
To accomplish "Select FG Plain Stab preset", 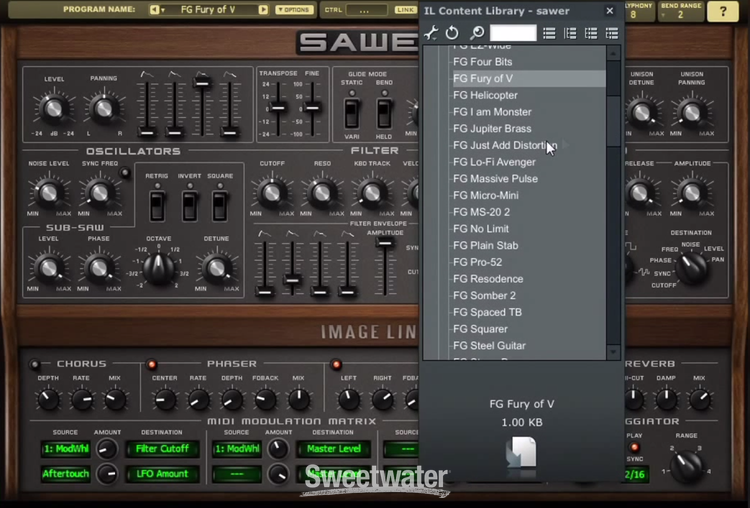I will click(x=486, y=246).
